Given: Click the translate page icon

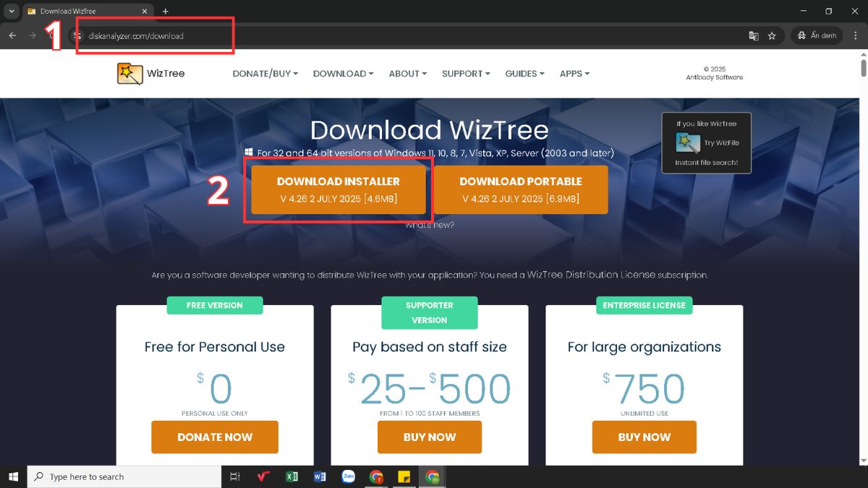Looking at the screenshot, I should (x=753, y=35).
